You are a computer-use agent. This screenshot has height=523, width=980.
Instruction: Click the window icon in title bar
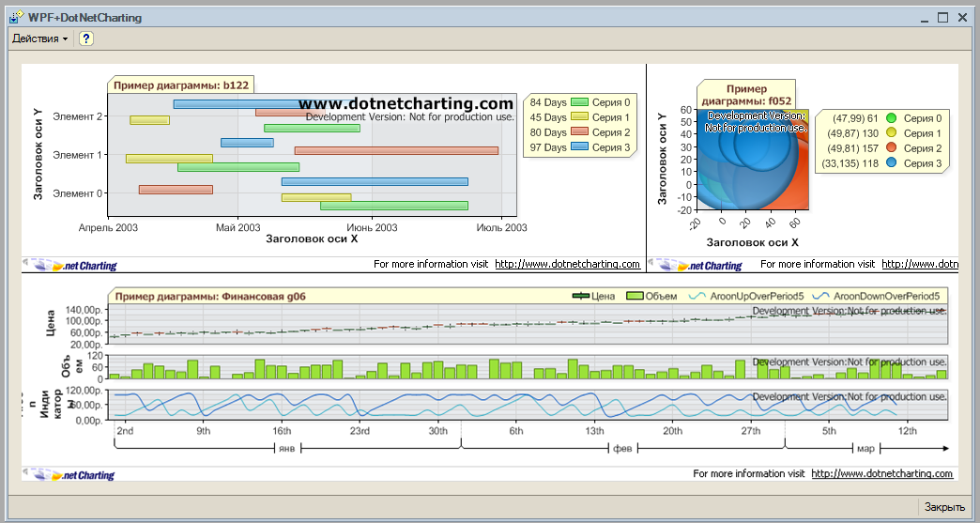tap(16, 17)
